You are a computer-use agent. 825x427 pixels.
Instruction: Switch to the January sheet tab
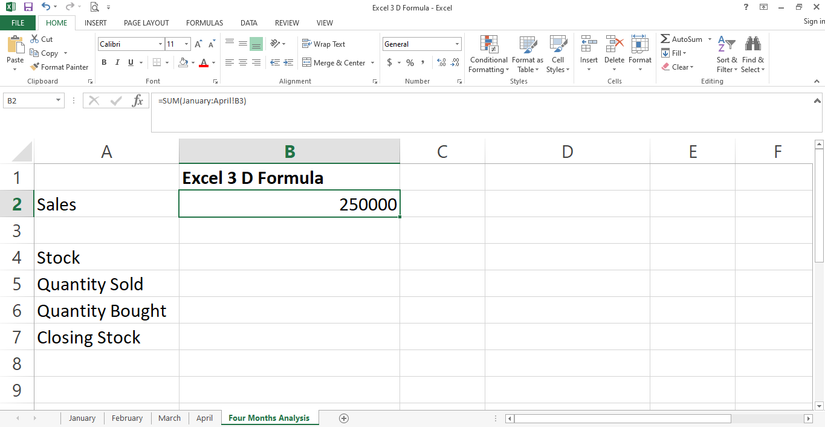(82, 418)
